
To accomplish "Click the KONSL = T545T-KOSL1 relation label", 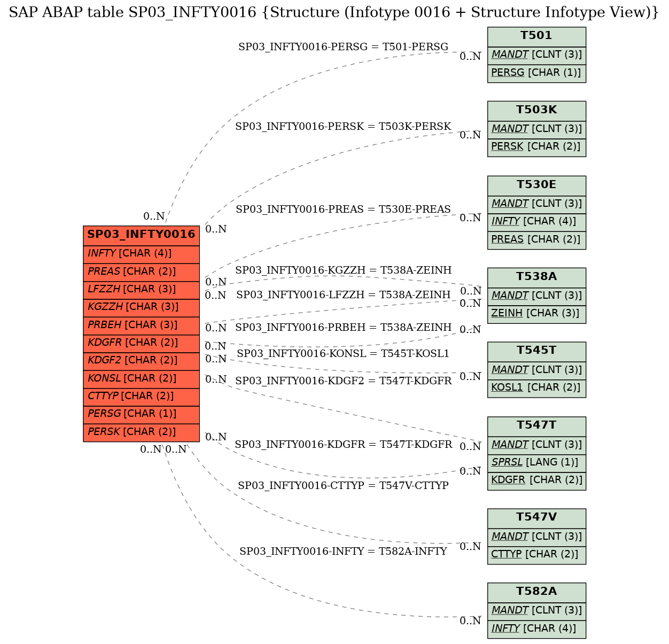I will pos(343,354).
